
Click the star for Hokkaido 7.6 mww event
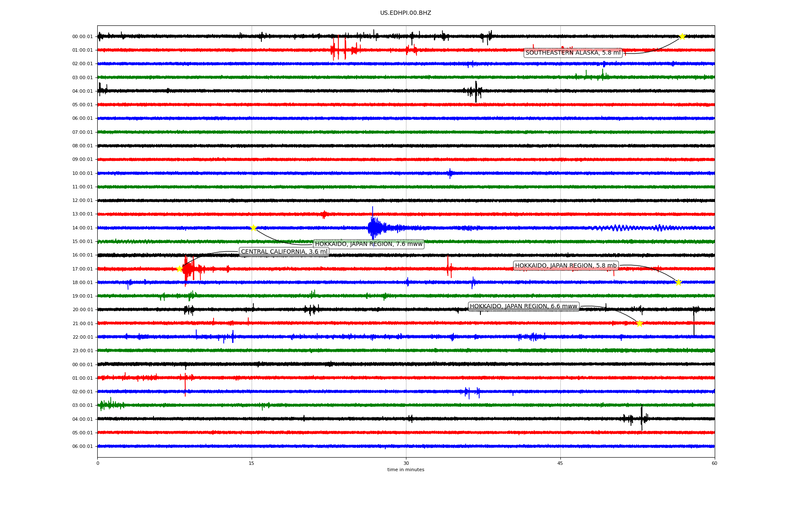(253, 228)
